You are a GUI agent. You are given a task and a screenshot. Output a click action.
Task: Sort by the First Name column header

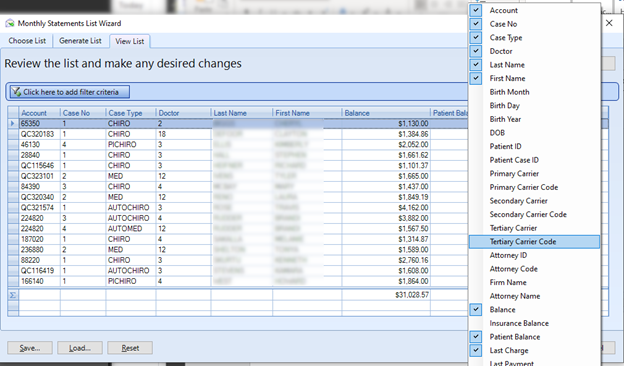(x=307, y=113)
